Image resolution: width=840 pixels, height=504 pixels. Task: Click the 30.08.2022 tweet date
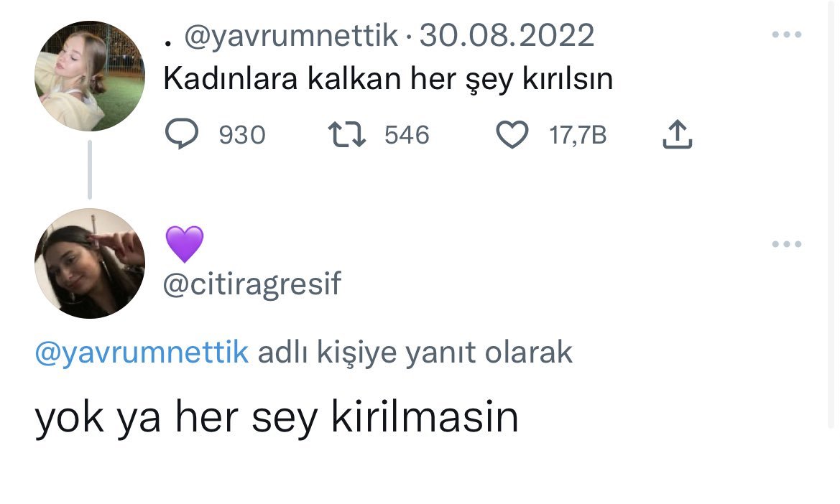tap(507, 35)
